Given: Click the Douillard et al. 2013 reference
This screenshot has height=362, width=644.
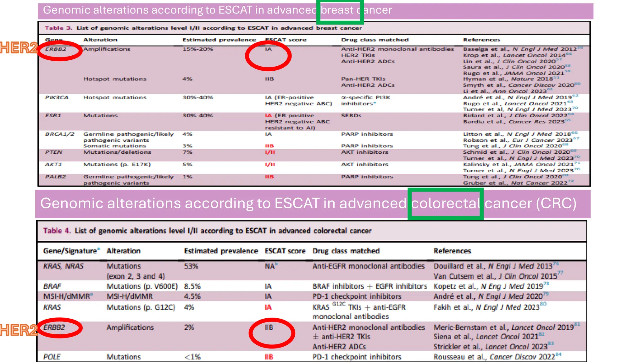Looking at the screenshot, I should pos(496,266).
